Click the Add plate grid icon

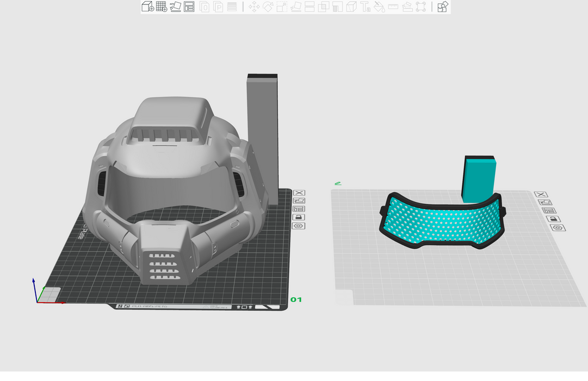coord(162,7)
